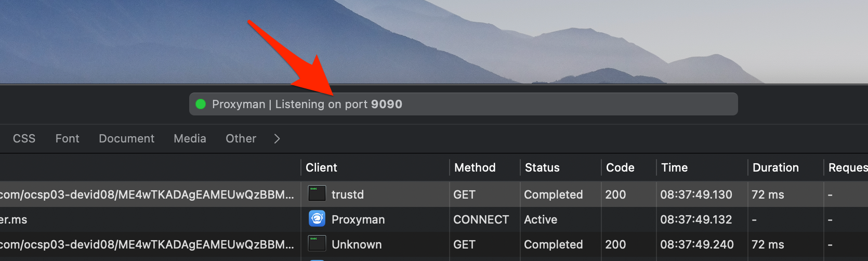Select the Font filter tab
The image size is (868, 261).
(68, 139)
